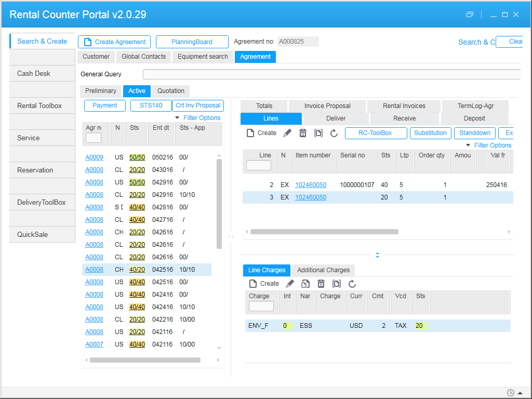This screenshot has width=532, height=399.
Task: Expand Filter Options in Lines panel
Action: pos(489,145)
